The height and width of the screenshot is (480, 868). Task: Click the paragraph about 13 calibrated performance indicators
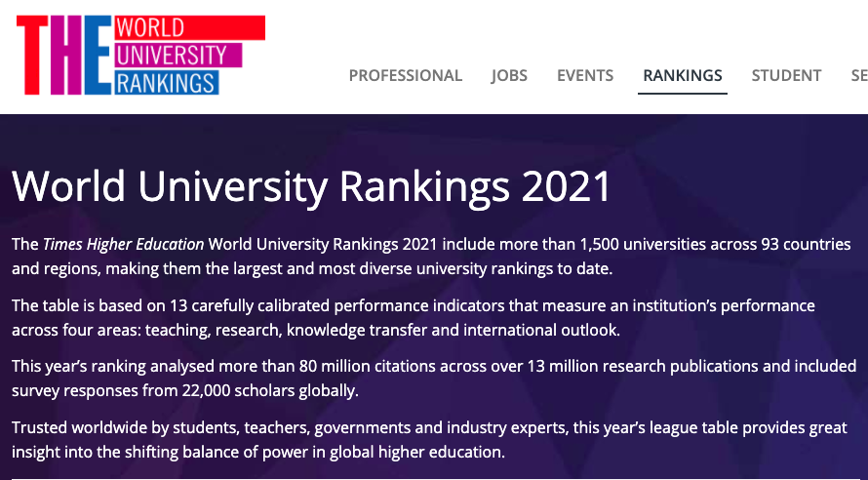coord(413,318)
